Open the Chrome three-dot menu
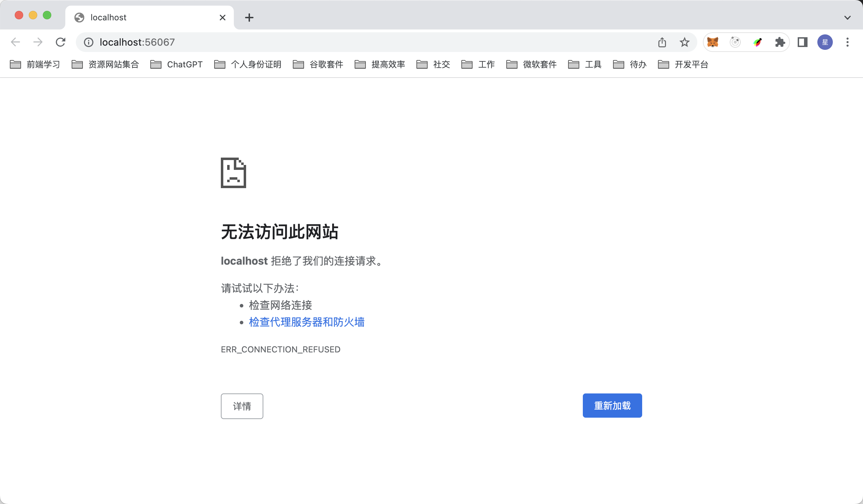863x504 pixels. coord(848,42)
